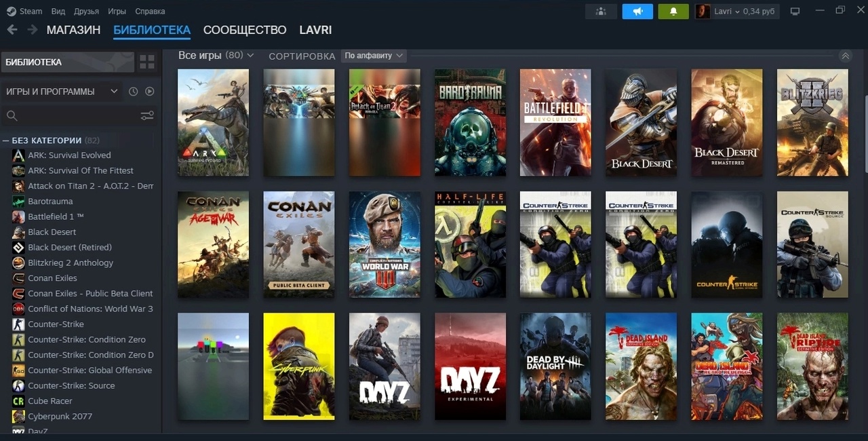Open the 'Друзья' menu

(86, 12)
